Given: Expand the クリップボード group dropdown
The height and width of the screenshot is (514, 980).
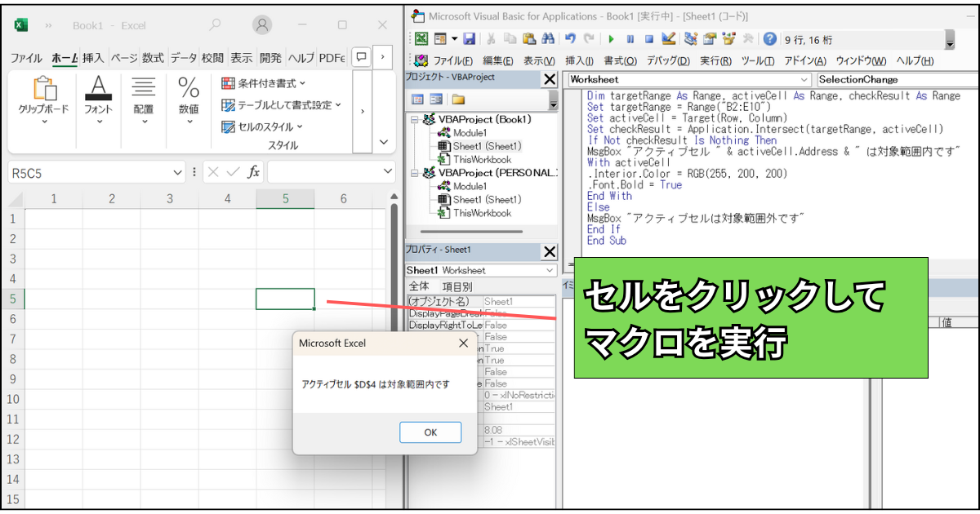Looking at the screenshot, I should 44,122.
